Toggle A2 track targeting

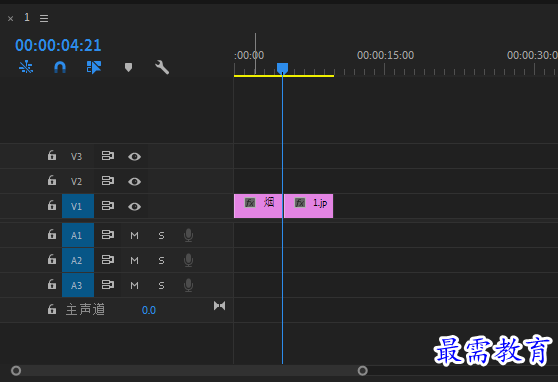[78, 260]
